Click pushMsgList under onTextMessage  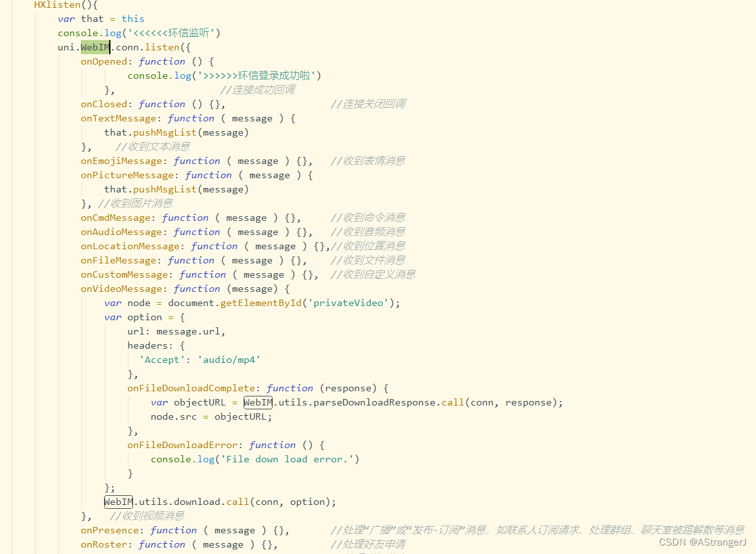point(165,132)
